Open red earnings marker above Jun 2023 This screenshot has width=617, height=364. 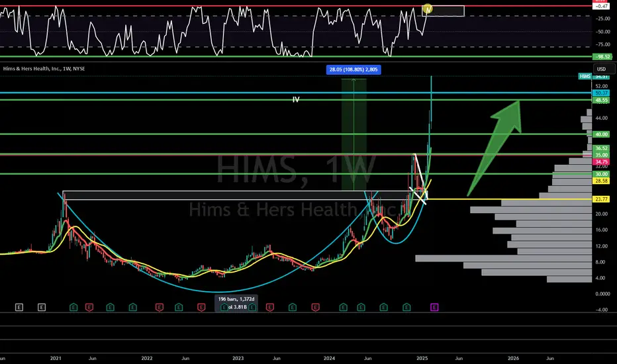(x=269, y=307)
